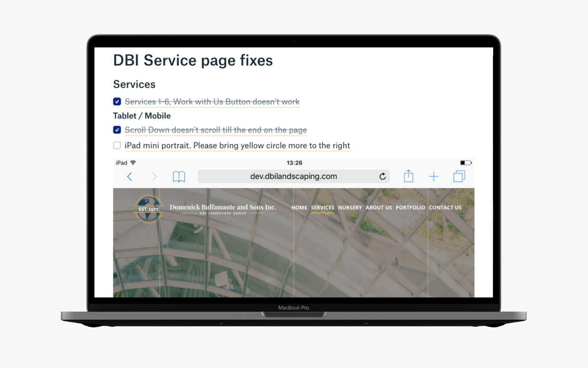Open the Safari bookmarks book icon

coord(179,177)
